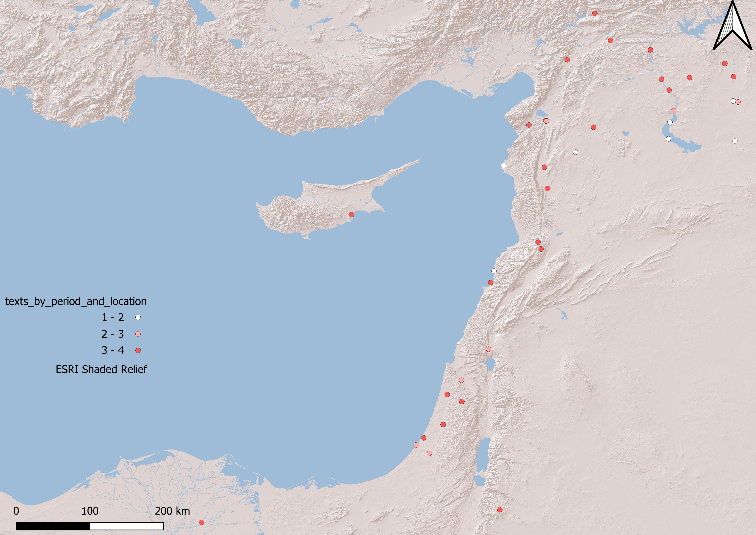
Task: Click the '1 - 2' legend label text
Action: coord(113,318)
